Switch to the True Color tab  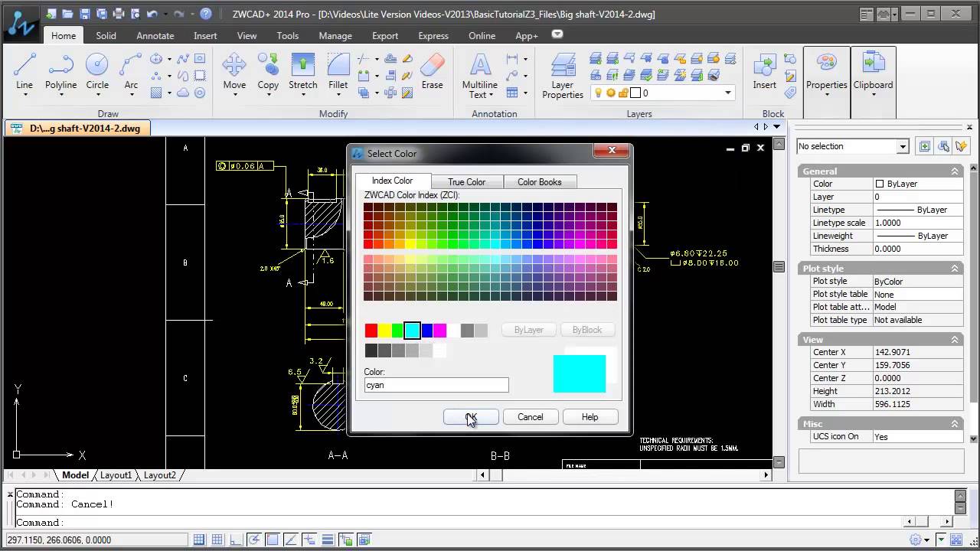pyautogui.click(x=467, y=182)
